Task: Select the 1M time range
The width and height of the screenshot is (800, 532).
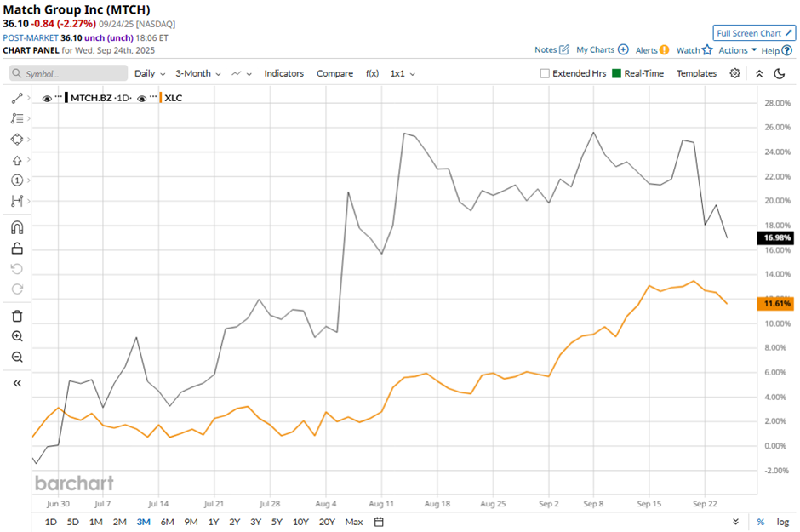Action: point(96,522)
